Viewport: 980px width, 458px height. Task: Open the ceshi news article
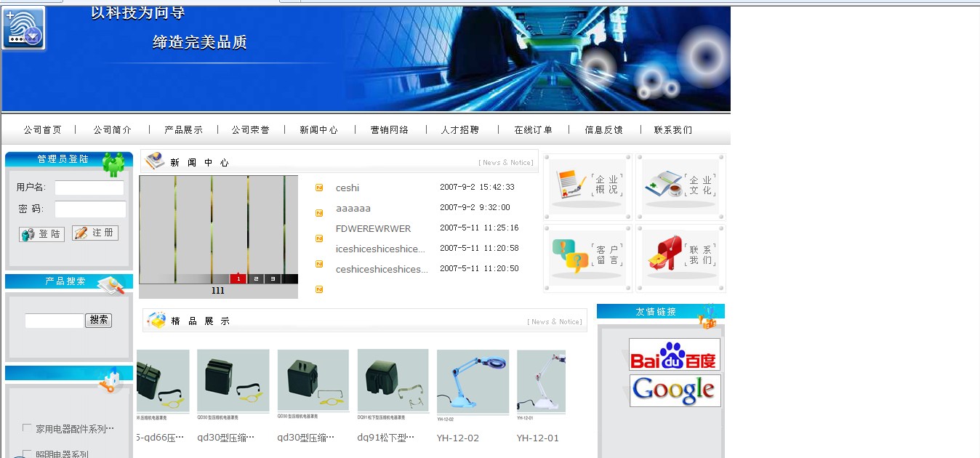[x=348, y=188]
